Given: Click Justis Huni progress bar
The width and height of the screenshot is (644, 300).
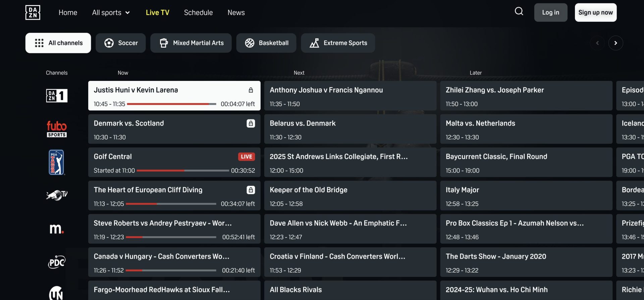Looking at the screenshot, I should (172, 104).
